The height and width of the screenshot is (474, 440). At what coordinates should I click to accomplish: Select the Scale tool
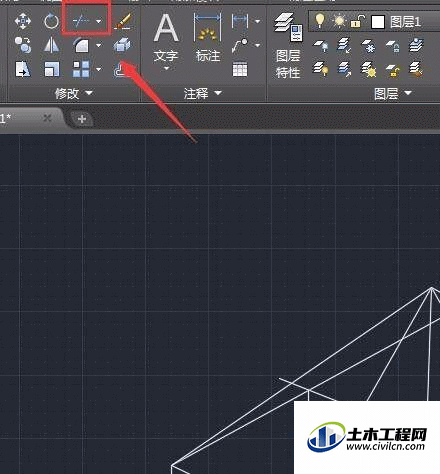[x=52, y=69]
